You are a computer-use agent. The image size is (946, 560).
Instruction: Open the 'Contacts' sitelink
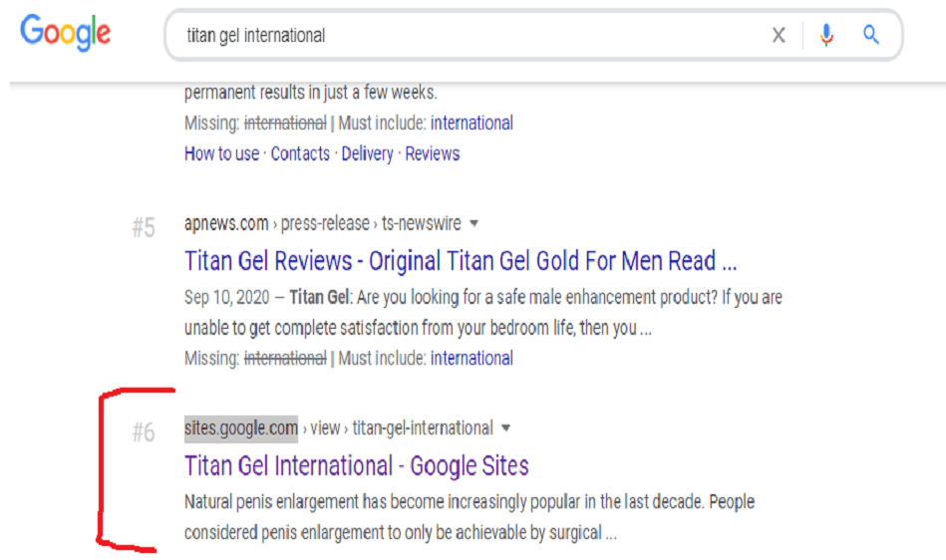[x=300, y=153]
